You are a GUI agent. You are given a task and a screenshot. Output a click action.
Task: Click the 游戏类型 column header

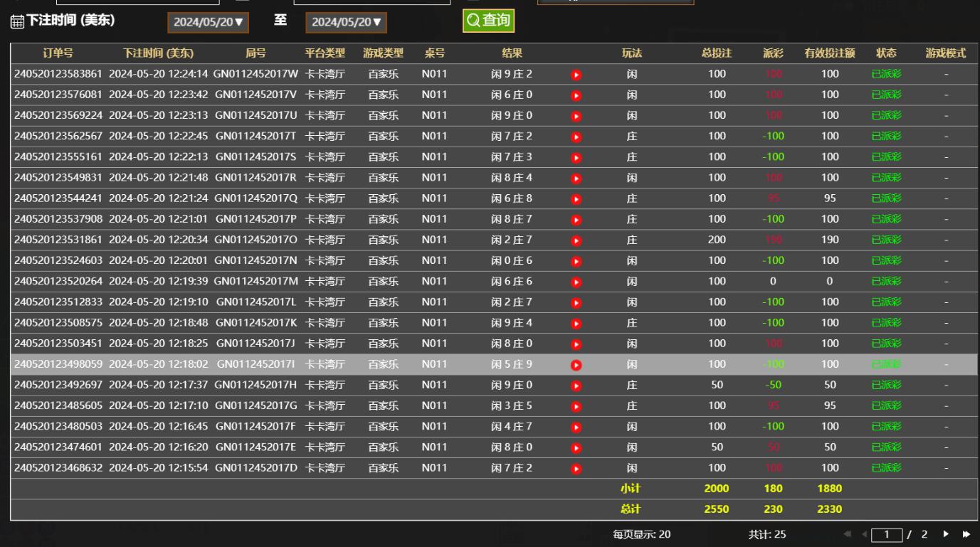click(383, 53)
